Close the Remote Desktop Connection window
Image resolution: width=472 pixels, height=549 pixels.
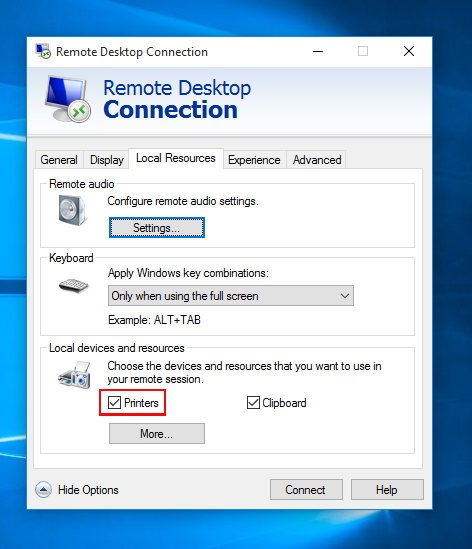409,51
